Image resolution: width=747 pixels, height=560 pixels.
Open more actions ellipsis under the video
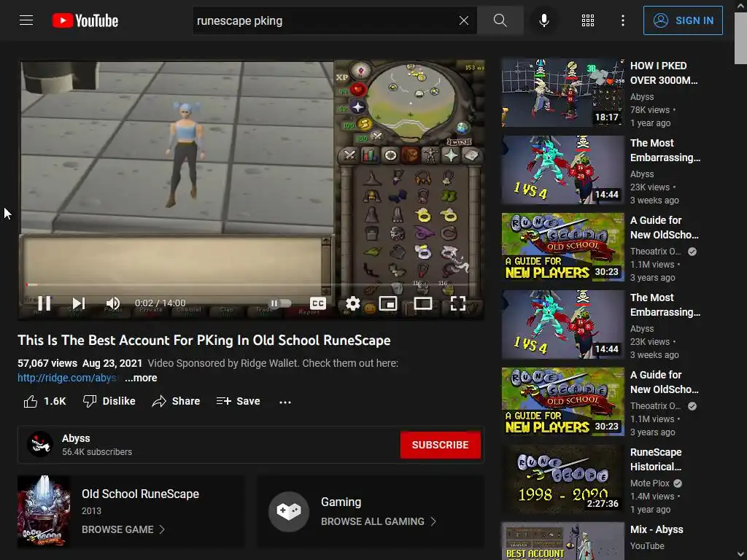285,402
